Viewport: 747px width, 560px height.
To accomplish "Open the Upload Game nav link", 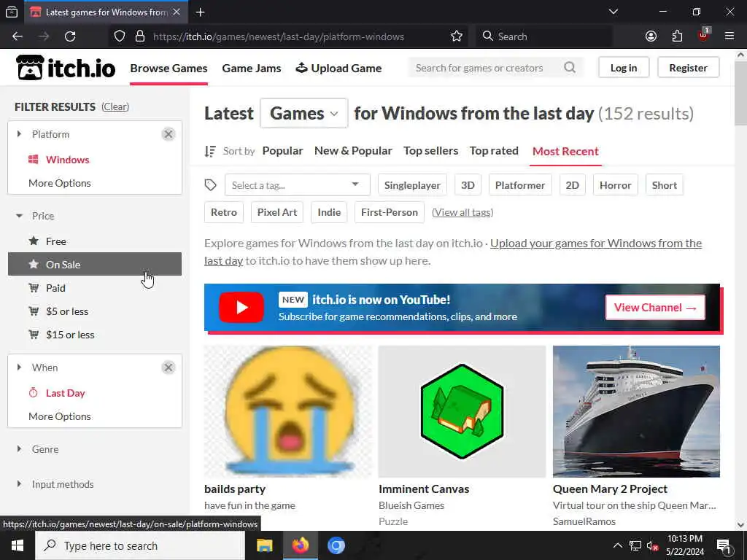I will (x=338, y=68).
